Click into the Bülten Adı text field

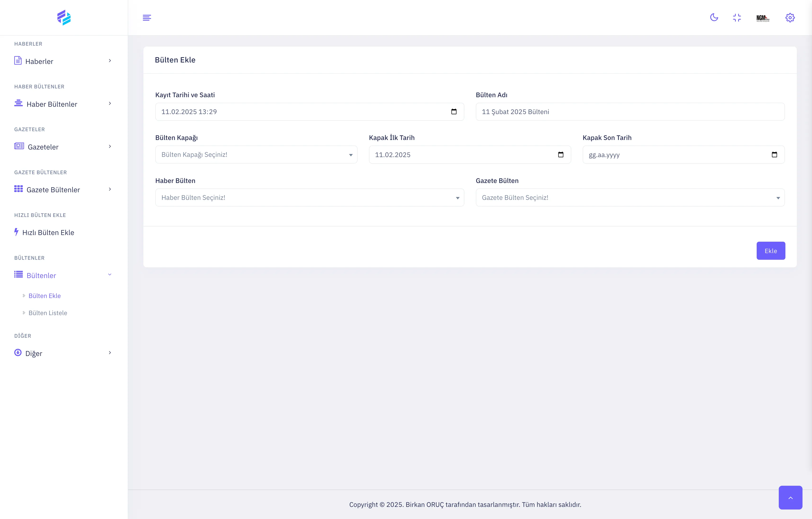[630, 112]
